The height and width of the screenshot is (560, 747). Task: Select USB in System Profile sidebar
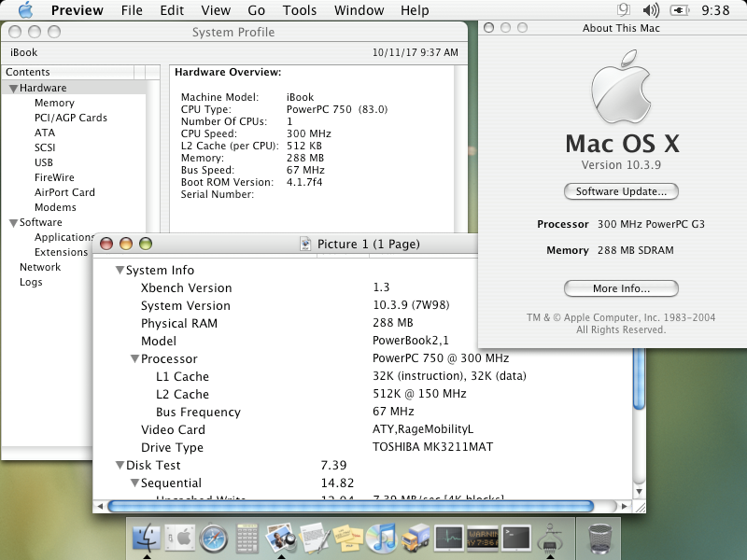[x=44, y=162]
